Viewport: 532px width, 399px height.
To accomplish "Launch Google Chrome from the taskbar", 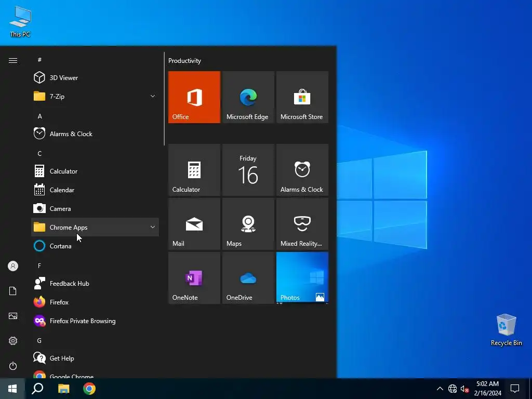I will pos(89,389).
